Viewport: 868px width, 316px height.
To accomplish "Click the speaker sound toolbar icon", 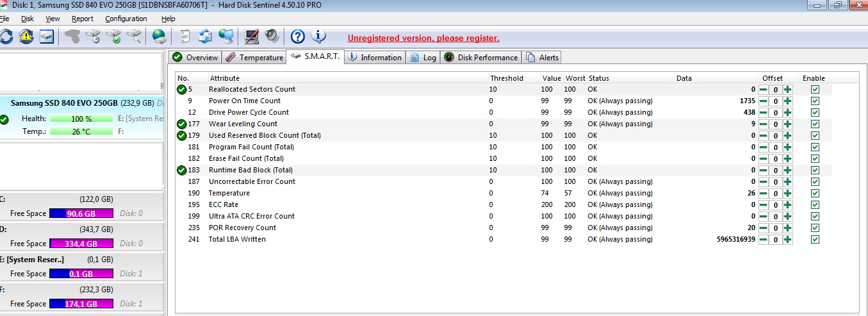I will click(x=272, y=37).
